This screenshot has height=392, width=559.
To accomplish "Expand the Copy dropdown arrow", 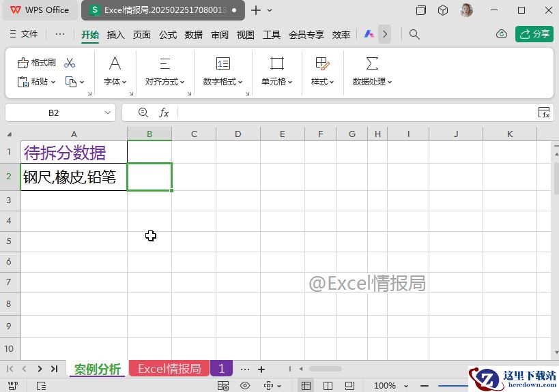I will pos(82,82).
